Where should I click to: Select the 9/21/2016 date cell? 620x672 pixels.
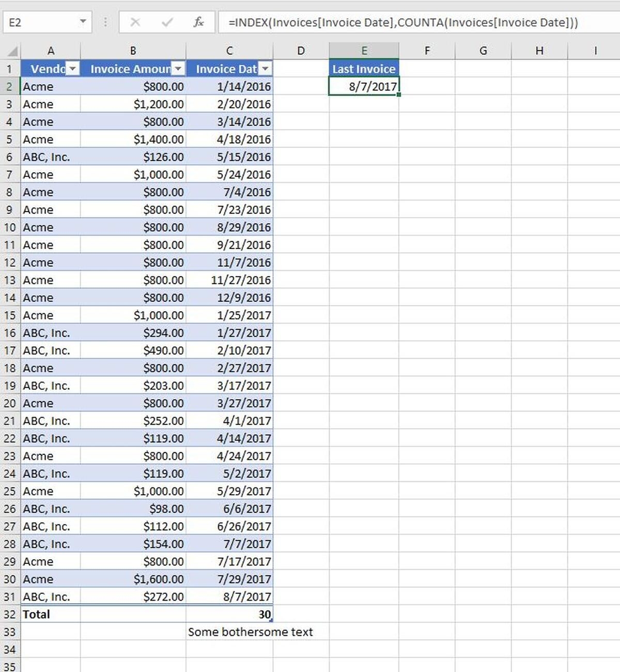(229, 245)
